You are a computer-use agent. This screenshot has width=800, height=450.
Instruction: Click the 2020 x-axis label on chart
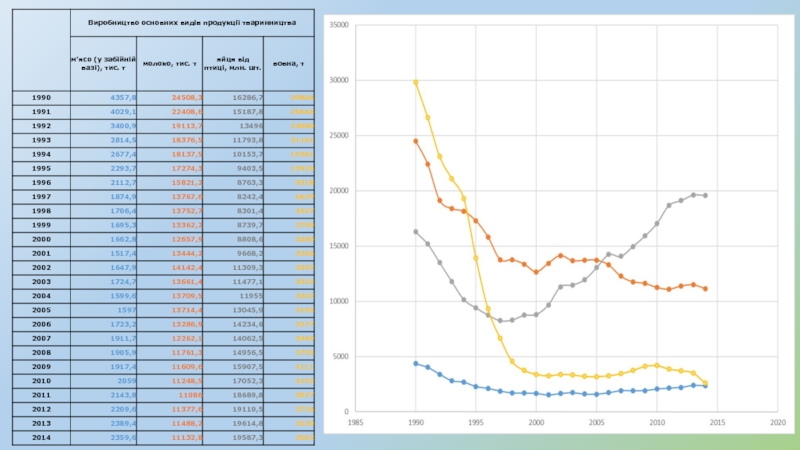(x=778, y=422)
